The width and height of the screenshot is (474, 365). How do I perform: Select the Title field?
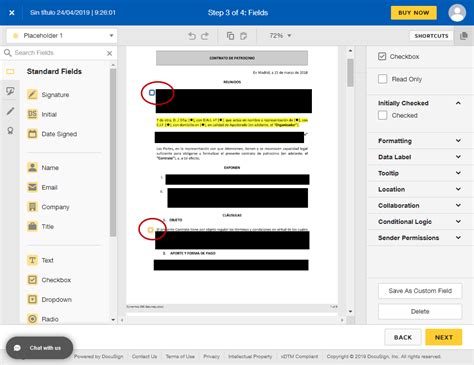tap(41, 226)
